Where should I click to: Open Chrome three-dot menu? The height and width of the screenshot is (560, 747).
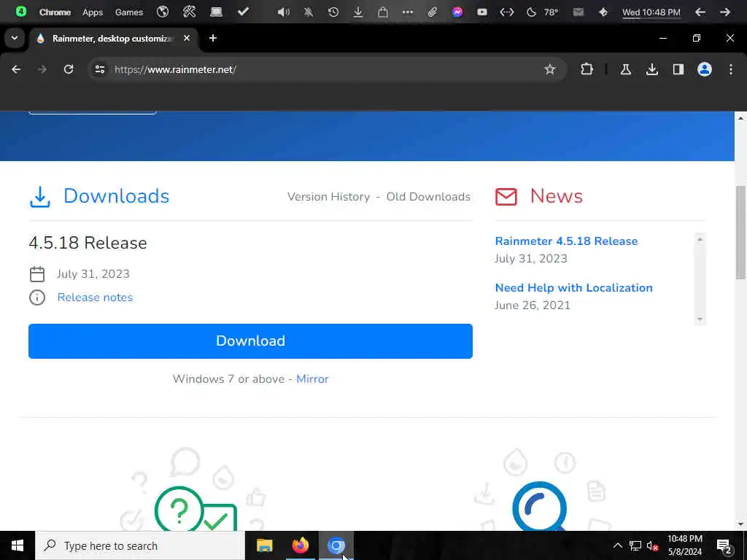731,69
